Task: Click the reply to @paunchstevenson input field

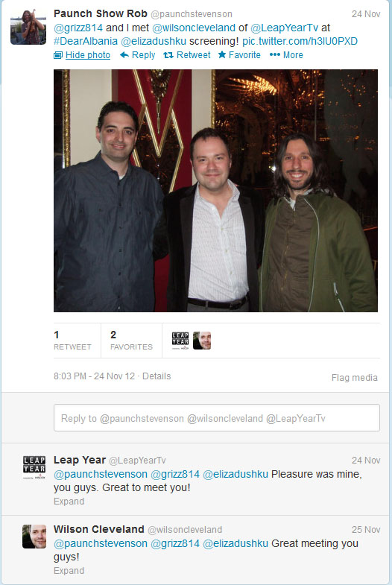Action: [217, 418]
